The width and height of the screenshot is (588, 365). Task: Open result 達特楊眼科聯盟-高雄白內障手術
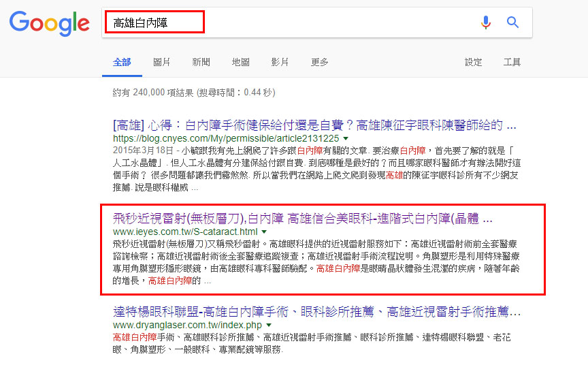316,312
